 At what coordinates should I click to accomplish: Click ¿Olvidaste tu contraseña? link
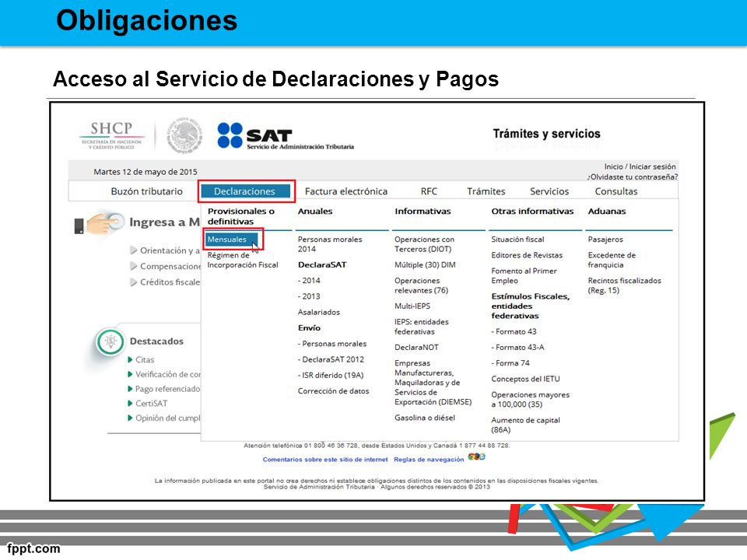pos(632,177)
